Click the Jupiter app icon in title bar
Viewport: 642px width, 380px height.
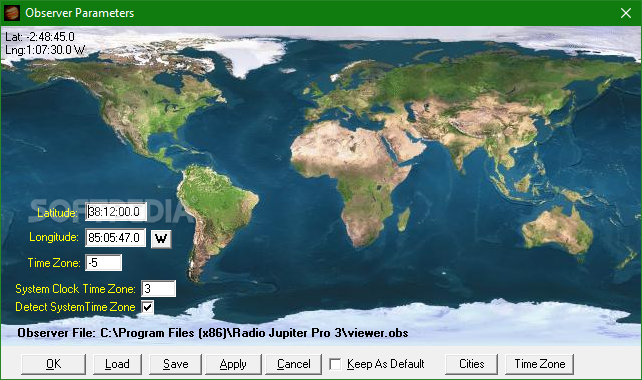tap(11, 13)
